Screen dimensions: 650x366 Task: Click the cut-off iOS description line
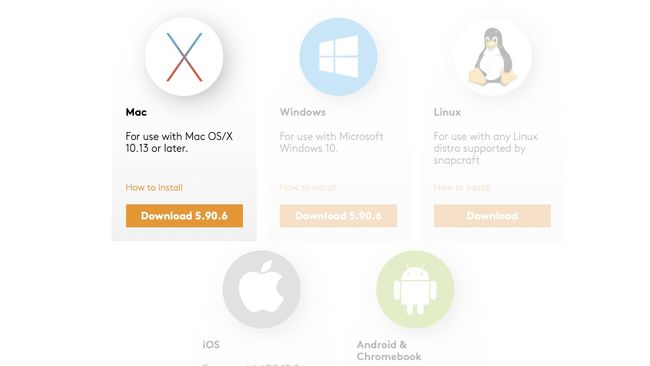point(251,364)
